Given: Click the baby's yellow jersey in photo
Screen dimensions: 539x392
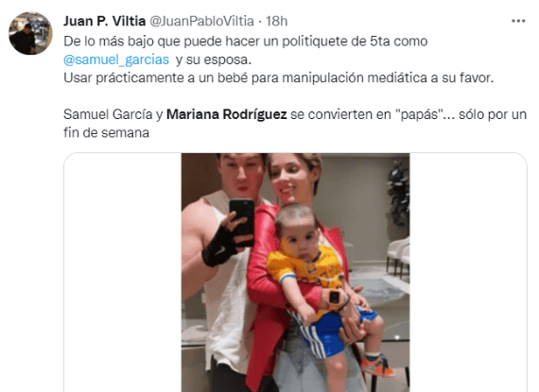Looking at the screenshot, I should [305, 269].
